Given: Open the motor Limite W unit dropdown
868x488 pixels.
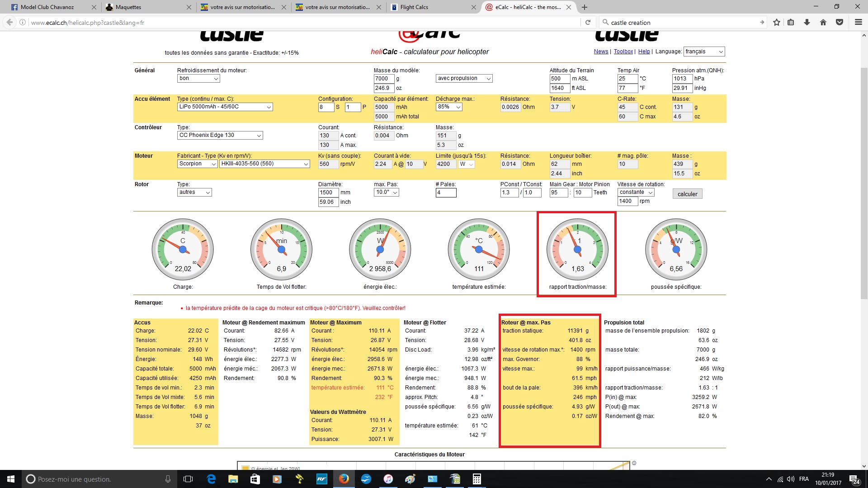Looking at the screenshot, I should pos(467,164).
